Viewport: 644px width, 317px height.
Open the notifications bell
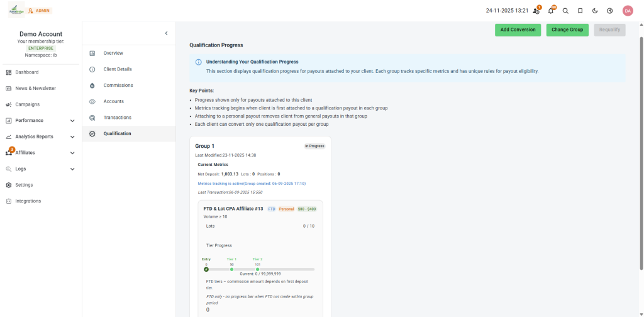[551, 11]
